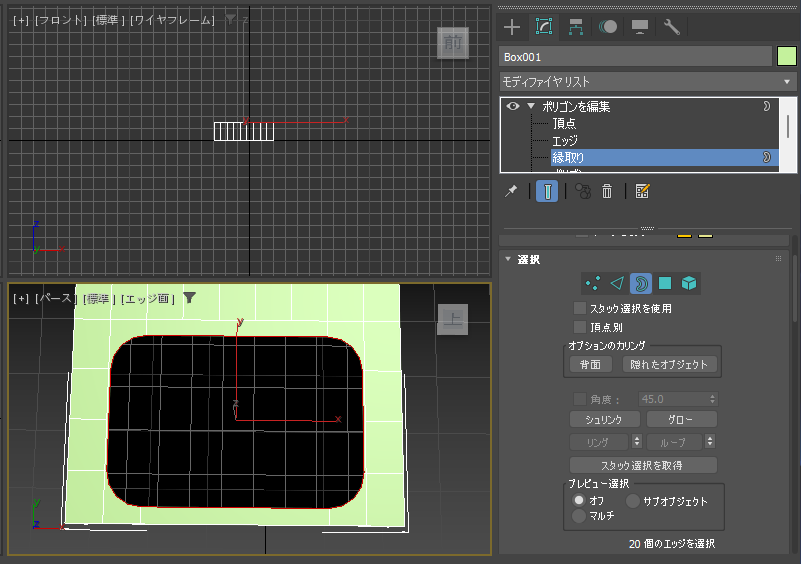Select Border sub-object icon
This screenshot has width=801, height=564.
pyautogui.click(x=641, y=283)
